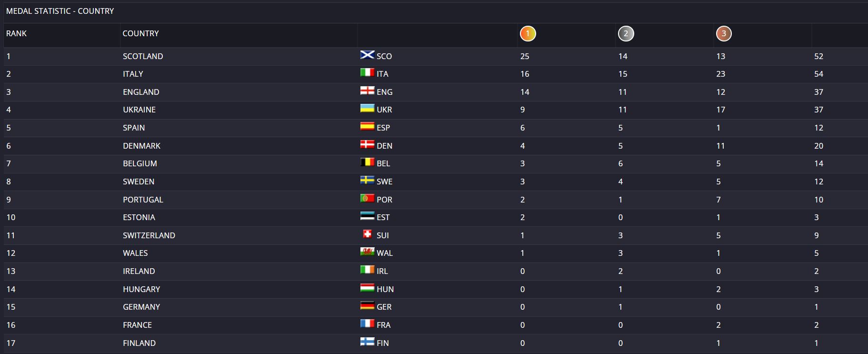The width and height of the screenshot is (868, 354).
Task: Select the SPAIN country name
Action: pyautogui.click(x=134, y=128)
